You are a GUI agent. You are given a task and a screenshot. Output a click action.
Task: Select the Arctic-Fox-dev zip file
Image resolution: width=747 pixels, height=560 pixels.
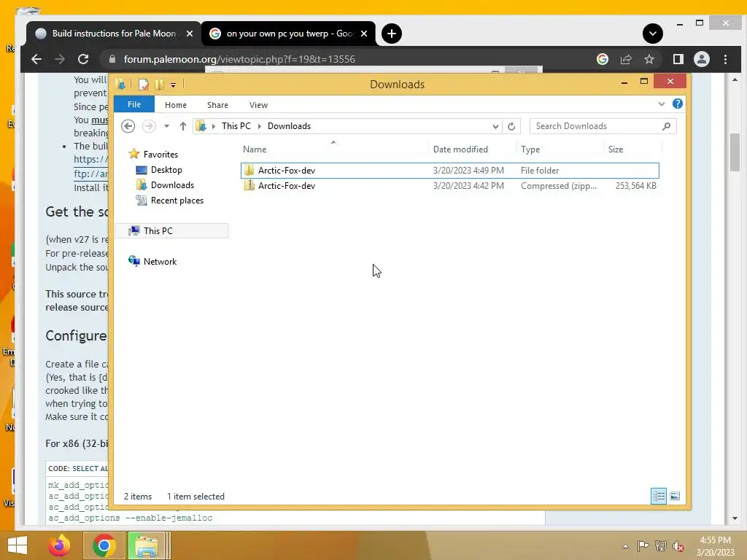pos(449,186)
